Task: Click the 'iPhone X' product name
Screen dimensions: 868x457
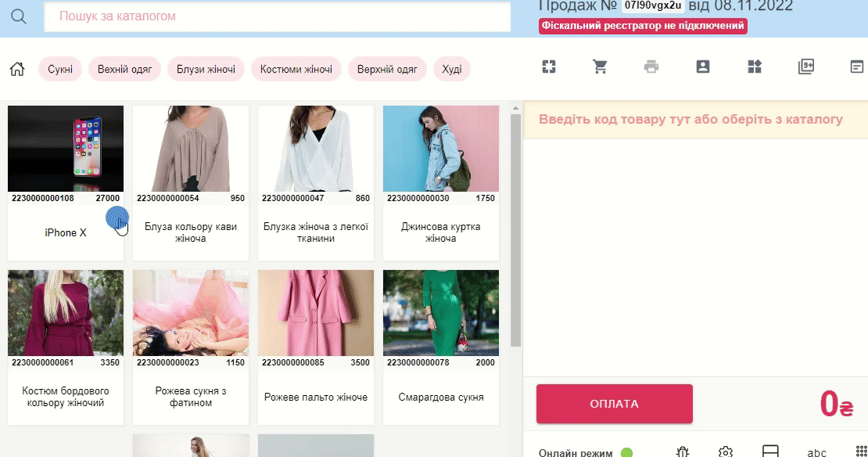Action: (66, 232)
